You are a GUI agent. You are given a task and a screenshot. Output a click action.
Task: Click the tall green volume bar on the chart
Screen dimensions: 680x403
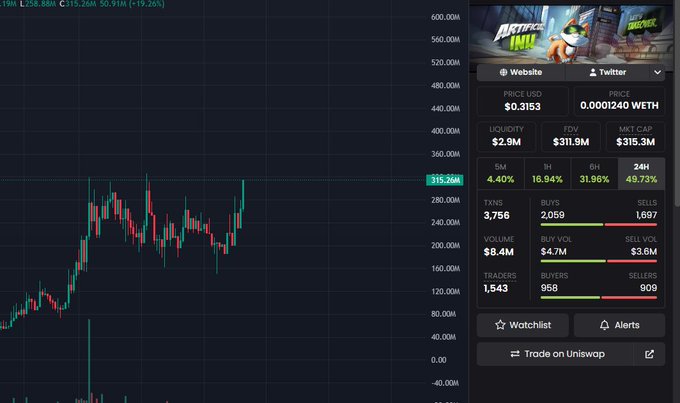(x=89, y=361)
